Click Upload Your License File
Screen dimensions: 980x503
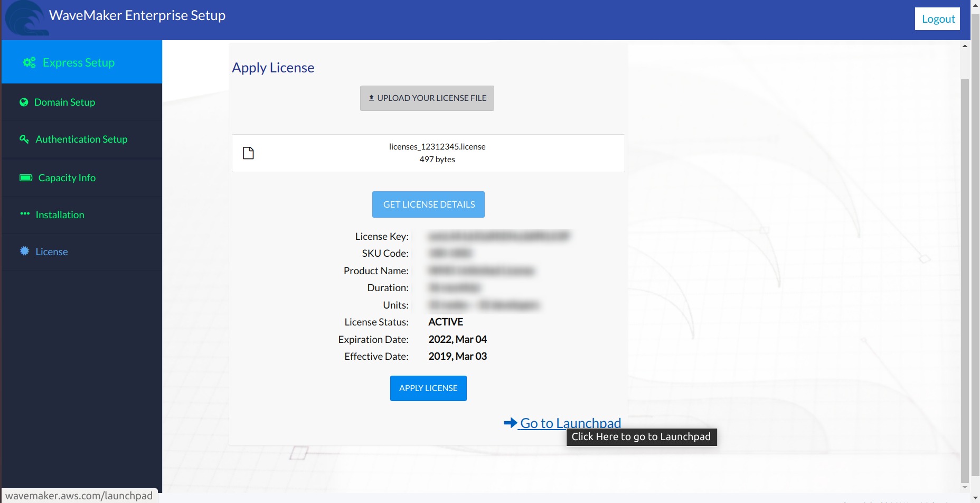427,98
